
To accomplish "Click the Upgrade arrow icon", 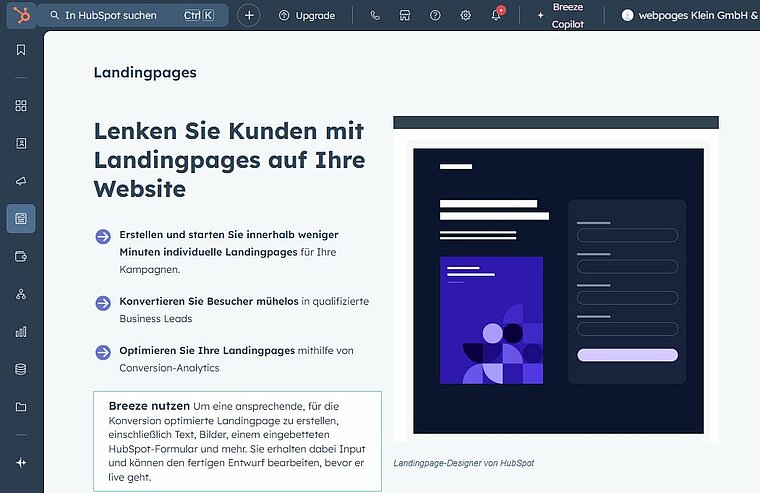I will pyautogui.click(x=284, y=16).
